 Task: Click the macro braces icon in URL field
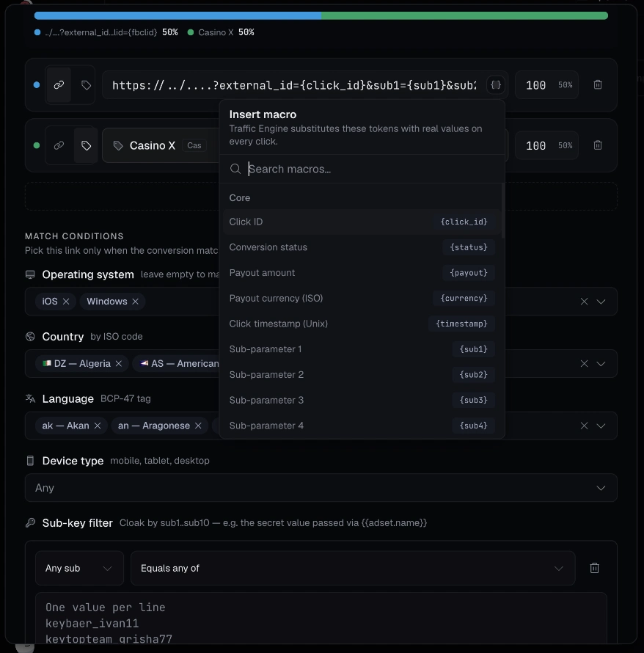(495, 85)
